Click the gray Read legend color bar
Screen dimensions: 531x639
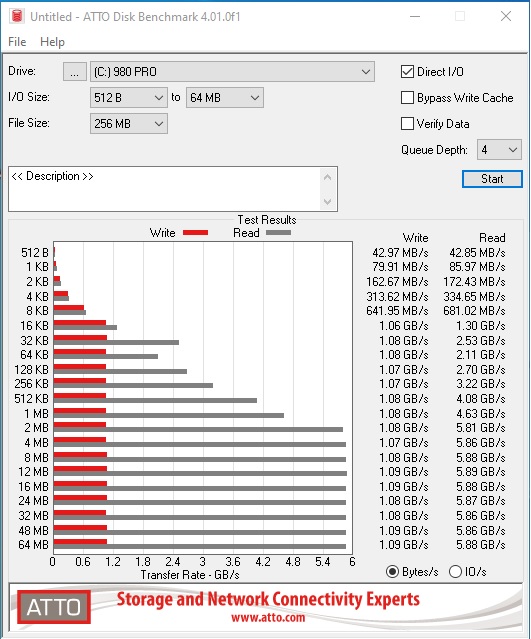tap(278, 233)
